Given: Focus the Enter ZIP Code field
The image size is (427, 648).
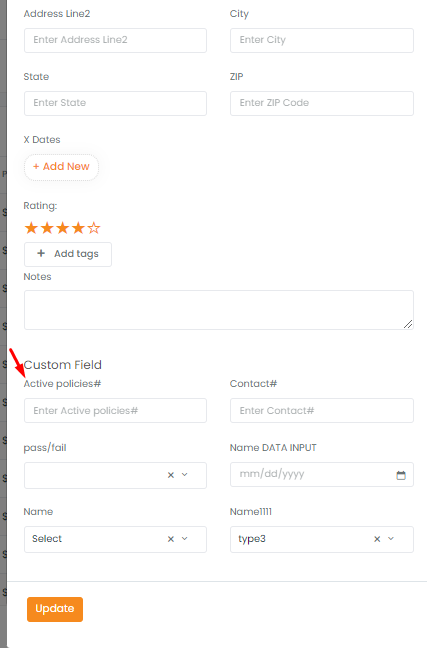Looking at the screenshot, I should click(x=322, y=103).
